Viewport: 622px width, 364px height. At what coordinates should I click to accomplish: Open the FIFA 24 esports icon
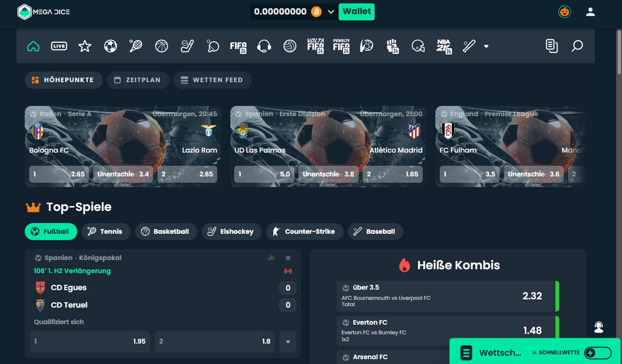pos(238,46)
